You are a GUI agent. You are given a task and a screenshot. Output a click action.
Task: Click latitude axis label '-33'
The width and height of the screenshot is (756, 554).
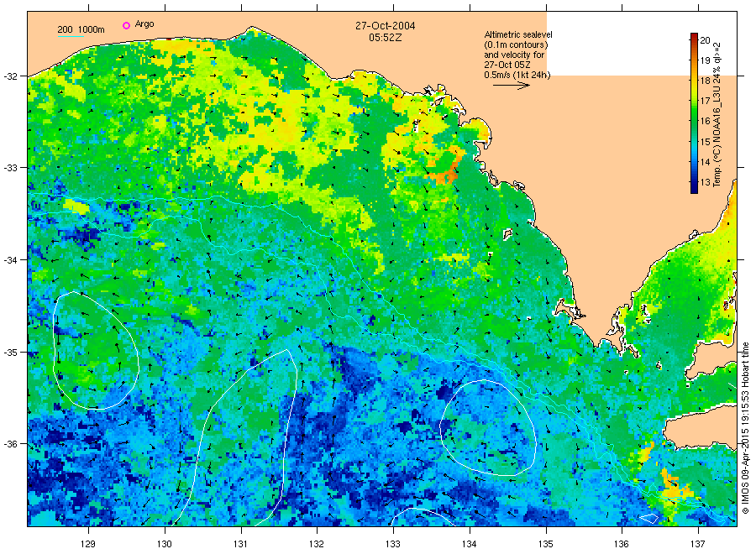11,168
